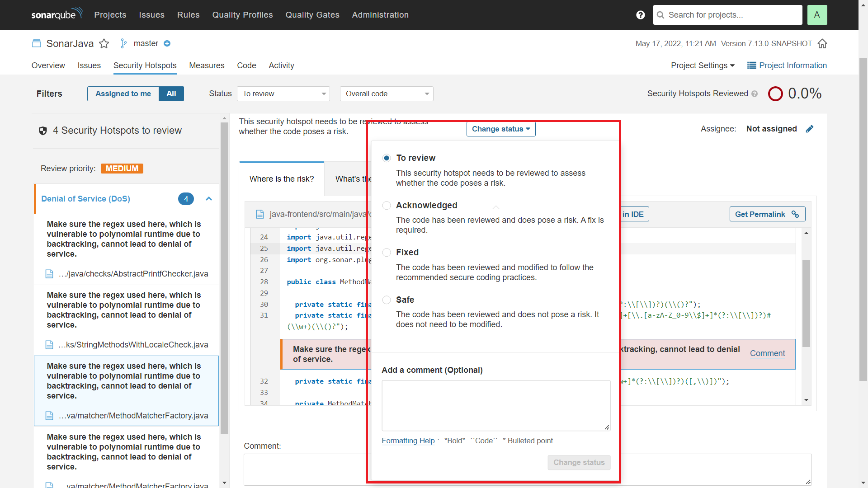The width and height of the screenshot is (868, 488).
Task: Click the Search for projects field
Action: click(x=728, y=15)
